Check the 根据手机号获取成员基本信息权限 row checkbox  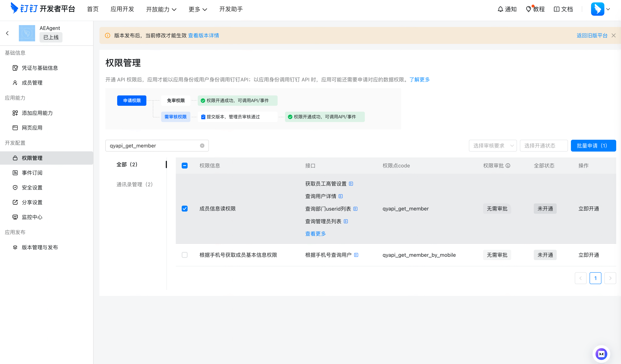click(185, 255)
